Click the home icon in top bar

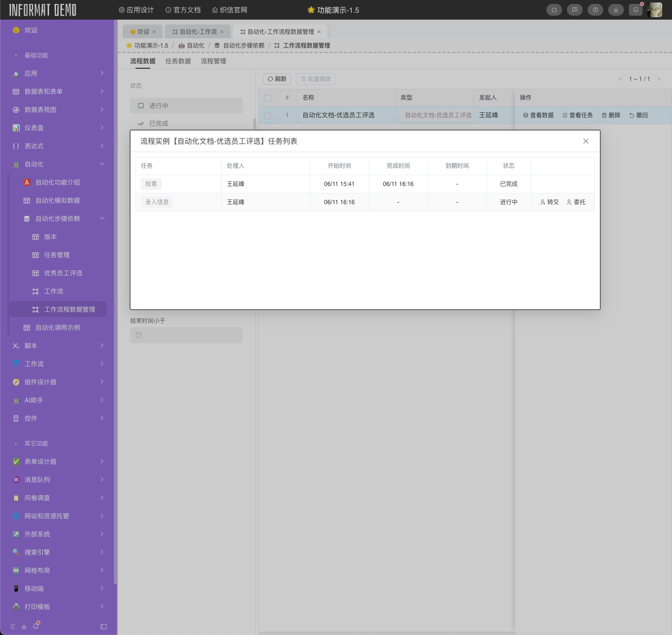click(554, 10)
